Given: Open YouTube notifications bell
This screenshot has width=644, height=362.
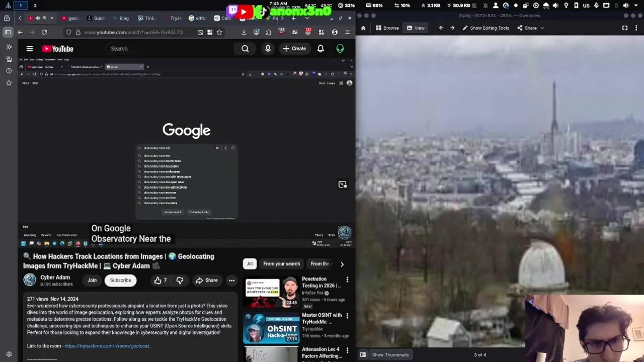Looking at the screenshot, I should pyautogui.click(x=320, y=49).
